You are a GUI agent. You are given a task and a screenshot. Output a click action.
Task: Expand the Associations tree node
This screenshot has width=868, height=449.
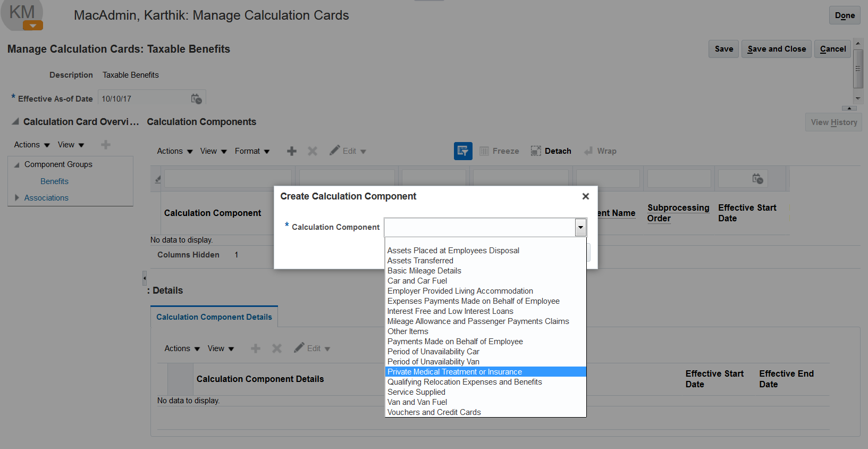[x=17, y=198]
